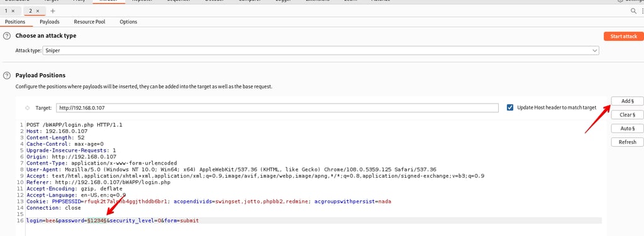The height and width of the screenshot is (236, 644).
Task: Click the Refresh button
Action: [x=627, y=142]
